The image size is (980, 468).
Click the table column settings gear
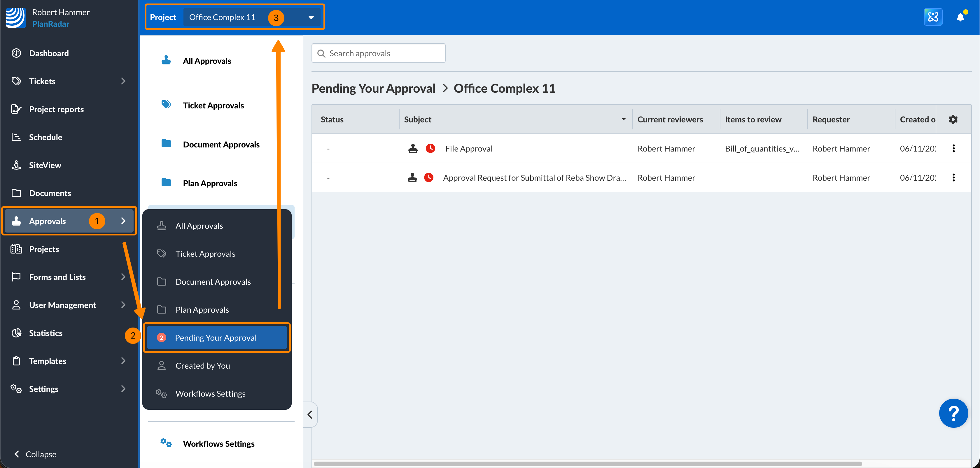[x=953, y=119]
